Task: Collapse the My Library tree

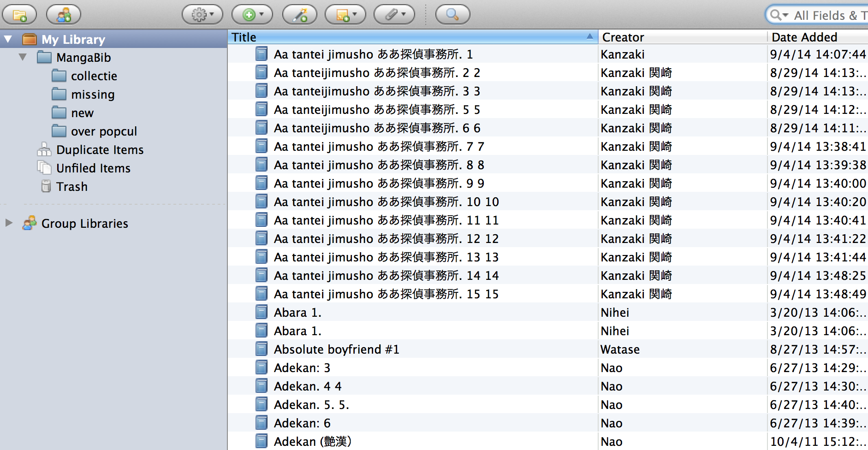Action: (8, 39)
